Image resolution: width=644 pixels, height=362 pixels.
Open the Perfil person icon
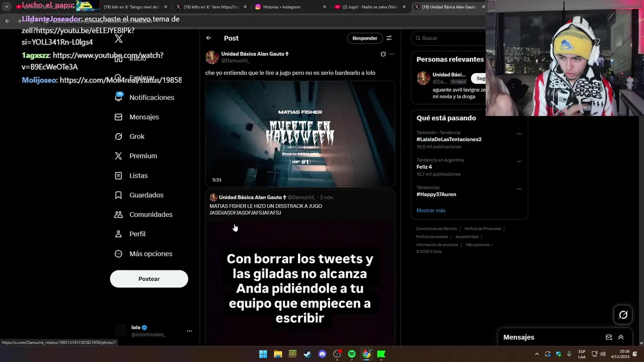pos(118,234)
